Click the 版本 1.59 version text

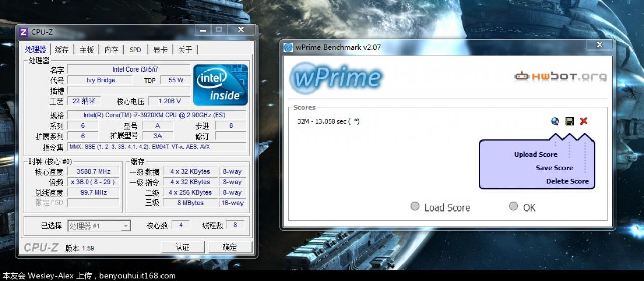80,248
